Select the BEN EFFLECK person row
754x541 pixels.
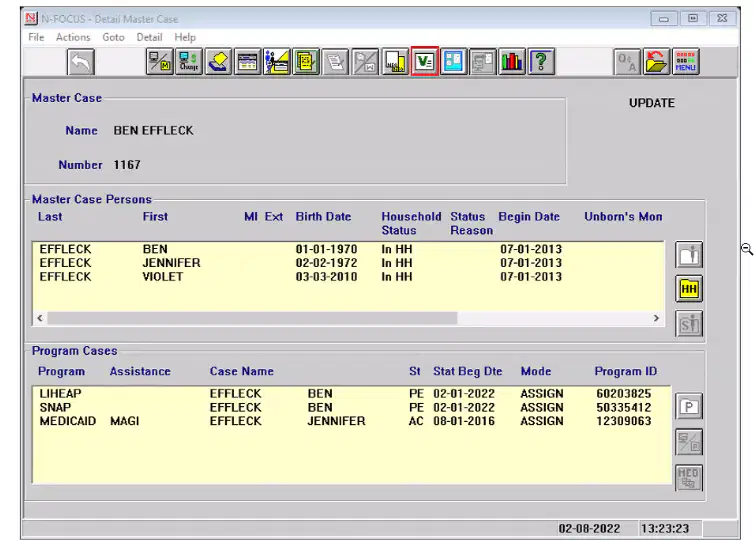(x=348, y=249)
